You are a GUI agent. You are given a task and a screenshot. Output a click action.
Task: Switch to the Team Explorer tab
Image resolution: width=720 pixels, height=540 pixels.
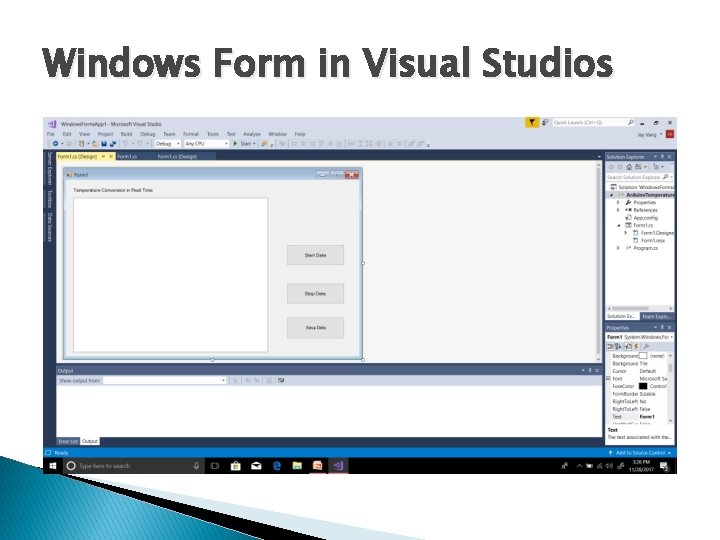point(657,316)
